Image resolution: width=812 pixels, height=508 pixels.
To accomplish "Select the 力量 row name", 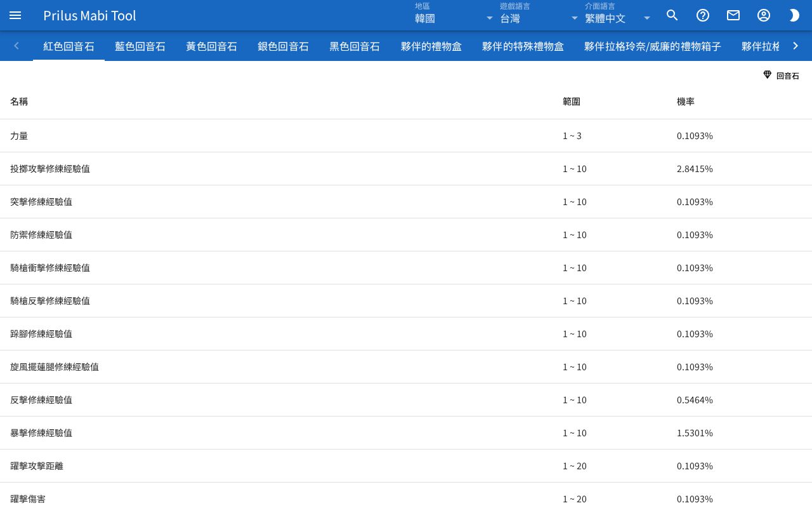I will pos(19,136).
